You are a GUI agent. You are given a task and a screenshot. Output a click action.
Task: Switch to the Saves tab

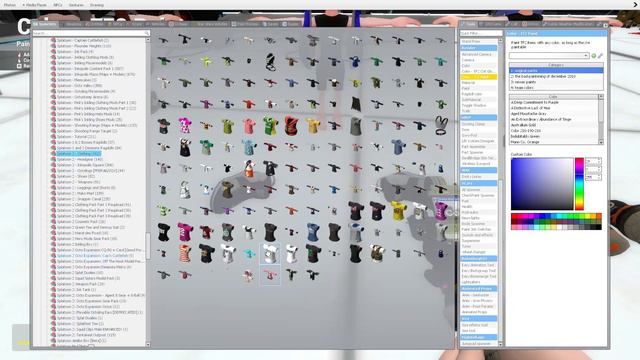pos(271,24)
